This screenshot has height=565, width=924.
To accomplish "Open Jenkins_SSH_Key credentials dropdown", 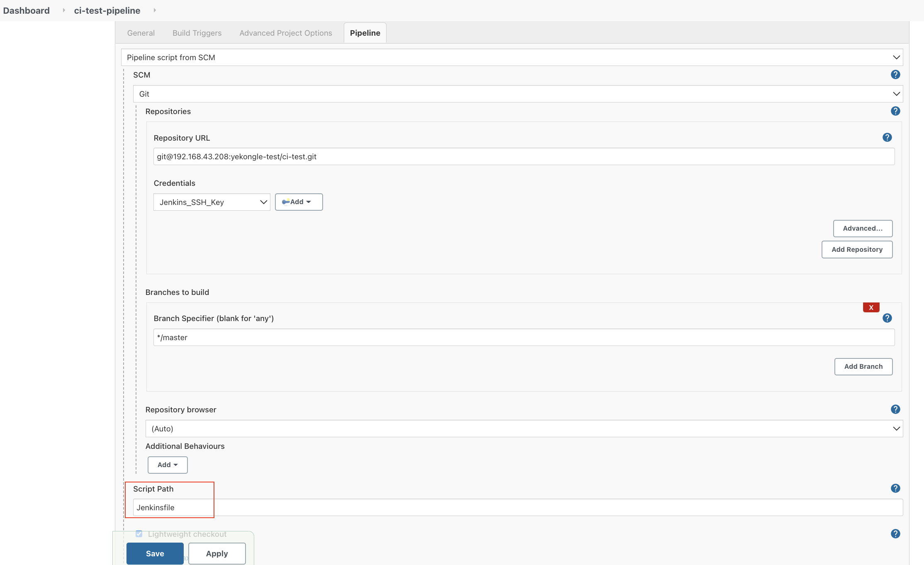I will (212, 202).
